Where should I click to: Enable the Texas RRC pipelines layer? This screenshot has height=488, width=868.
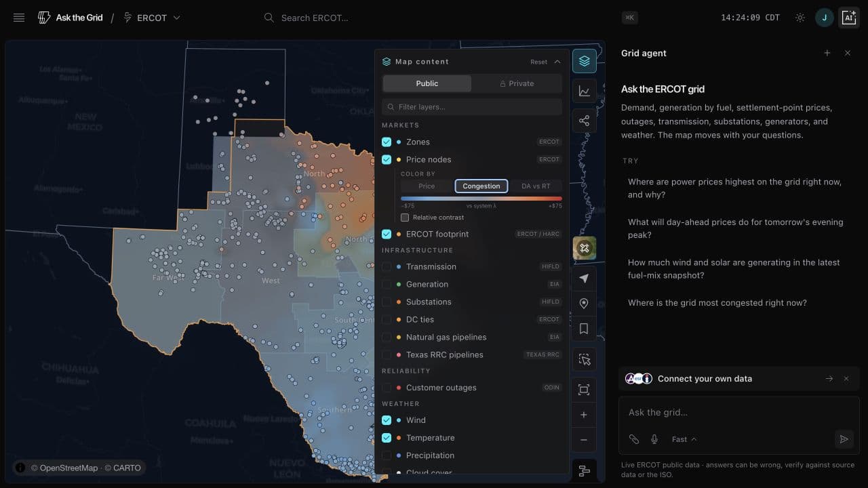tap(387, 354)
